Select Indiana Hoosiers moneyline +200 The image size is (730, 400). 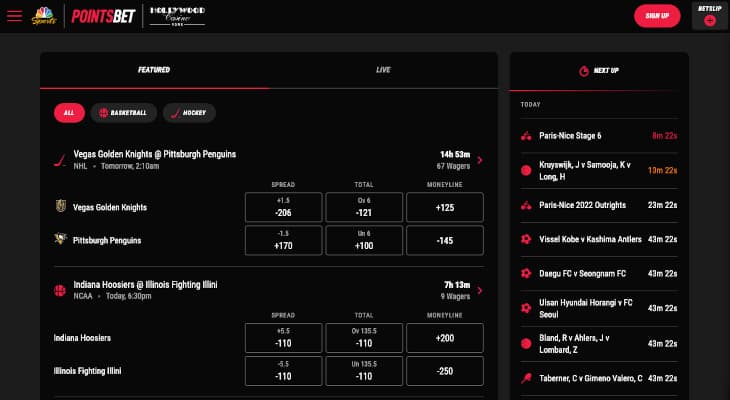click(445, 338)
